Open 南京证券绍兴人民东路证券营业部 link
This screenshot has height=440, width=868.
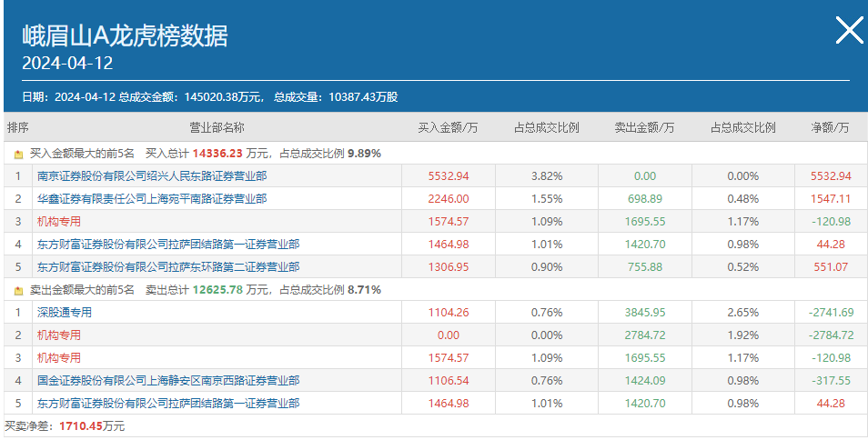click(152, 175)
